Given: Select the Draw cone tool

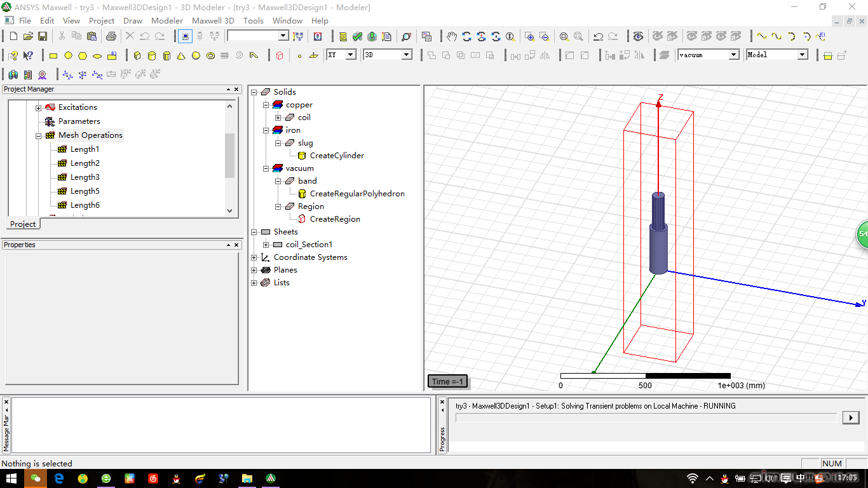Looking at the screenshot, I should tap(181, 56).
